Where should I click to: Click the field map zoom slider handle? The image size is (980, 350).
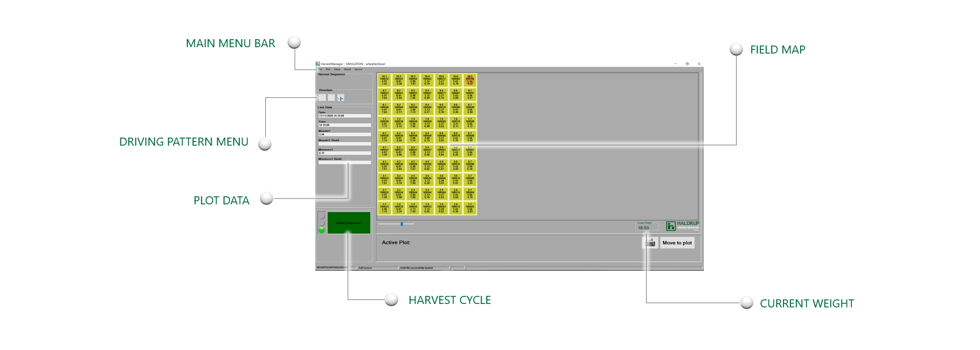(x=402, y=224)
